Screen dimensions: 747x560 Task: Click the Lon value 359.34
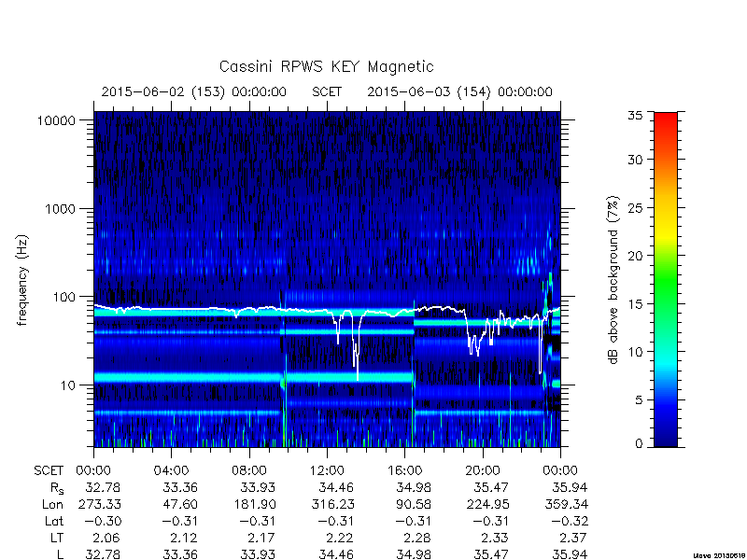pyautogui.click(x=567, y=504)
